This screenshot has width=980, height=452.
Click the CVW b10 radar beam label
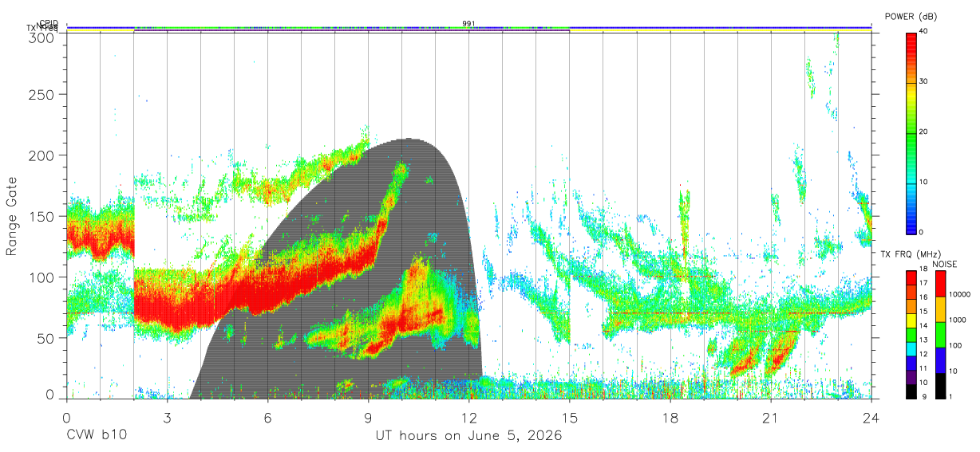tap(96, 435)
